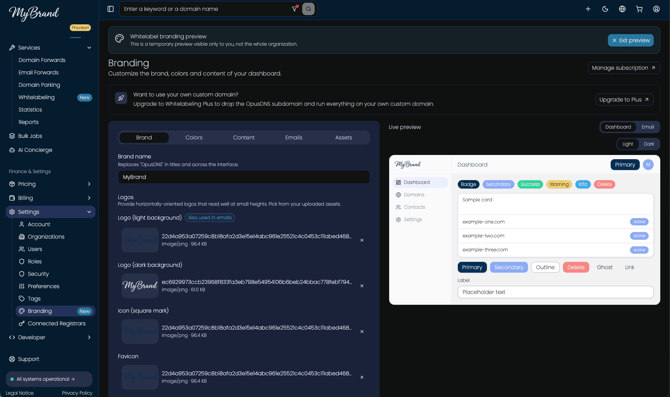Click the Security shield icon
Viewport: 670px width, 397px height.
point(22,274)
